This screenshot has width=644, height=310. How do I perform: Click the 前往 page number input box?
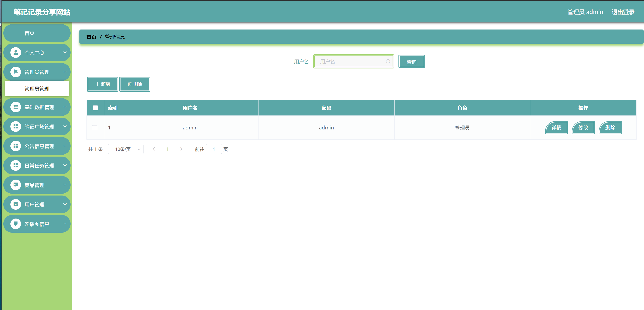point(214,149)
